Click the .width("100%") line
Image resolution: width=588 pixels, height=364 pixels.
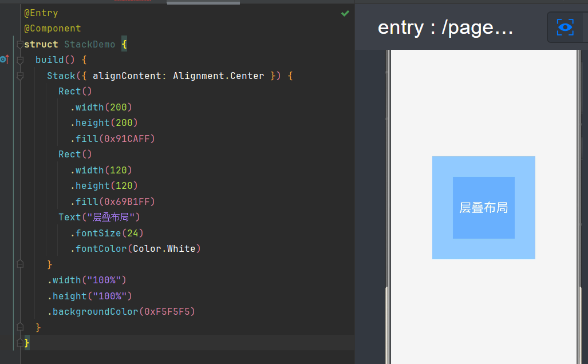[86, 280]
